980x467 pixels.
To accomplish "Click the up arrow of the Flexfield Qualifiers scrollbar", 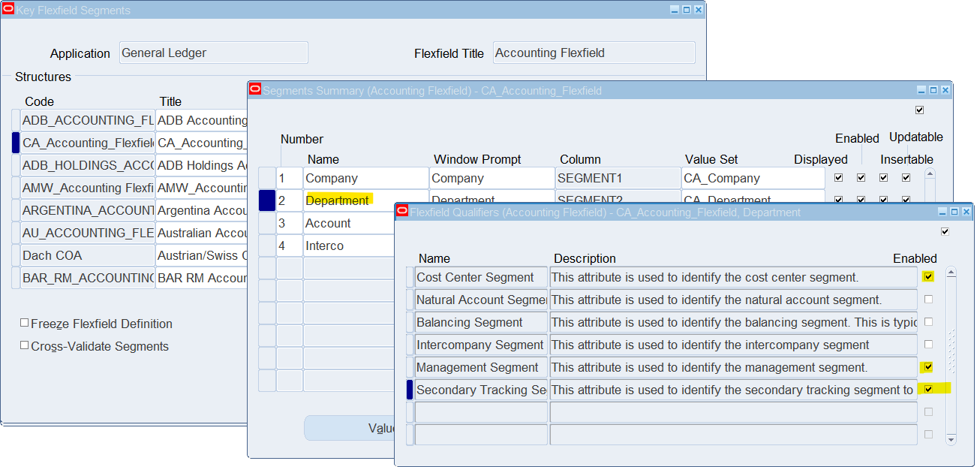I will click(951, 274).
